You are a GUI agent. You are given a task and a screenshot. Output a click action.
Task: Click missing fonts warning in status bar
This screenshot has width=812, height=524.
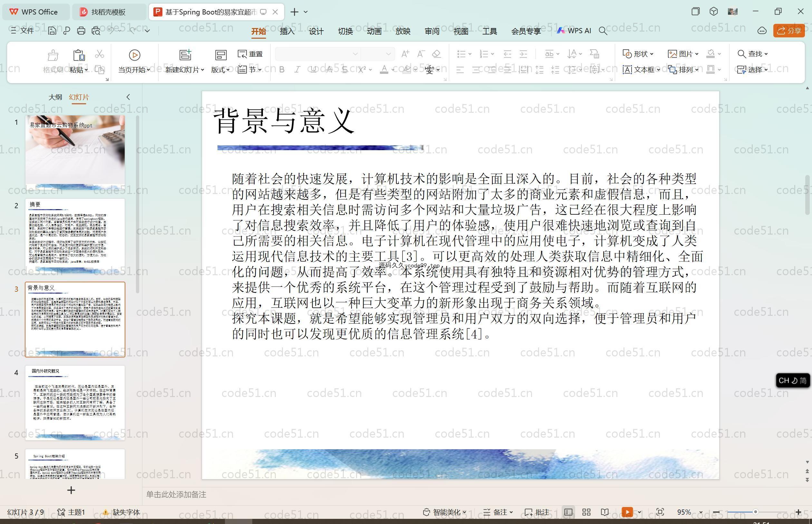click(x=121, y=512)
